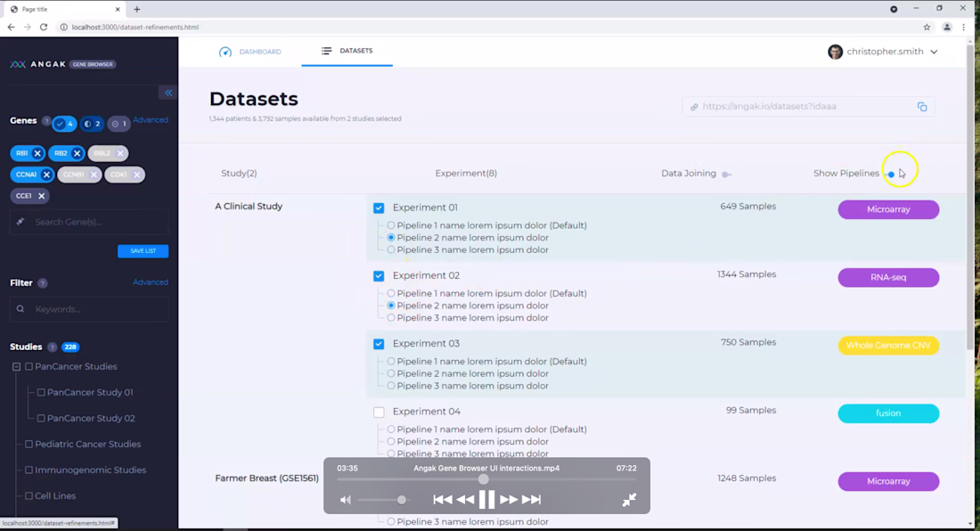
Task: Check the PanCancer Study 01 checkbox
Action: point(41,392)
